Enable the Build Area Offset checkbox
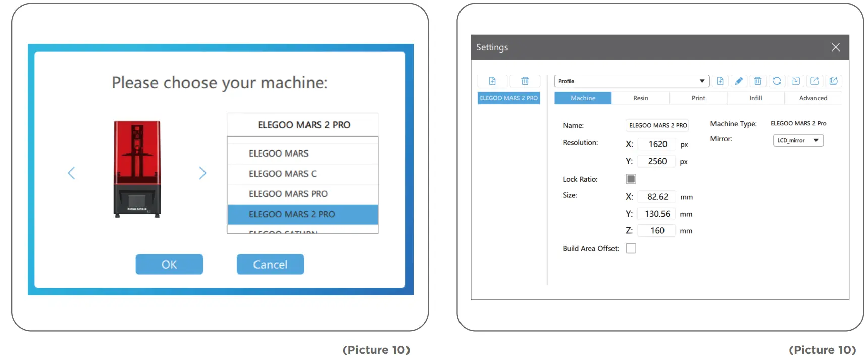868x360 pixels. (x=631, y=248)
